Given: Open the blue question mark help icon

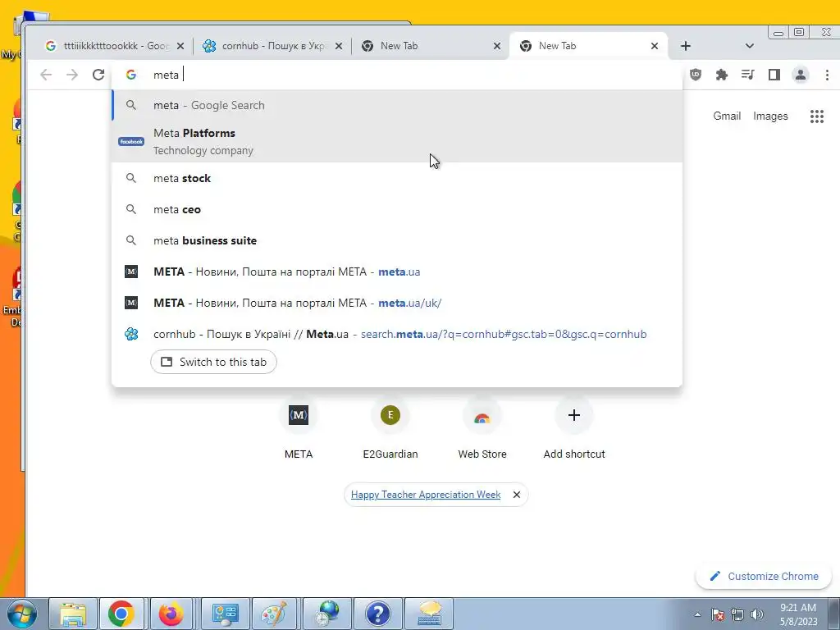Looking at the screenshot, I should click(x=377, y=614).
